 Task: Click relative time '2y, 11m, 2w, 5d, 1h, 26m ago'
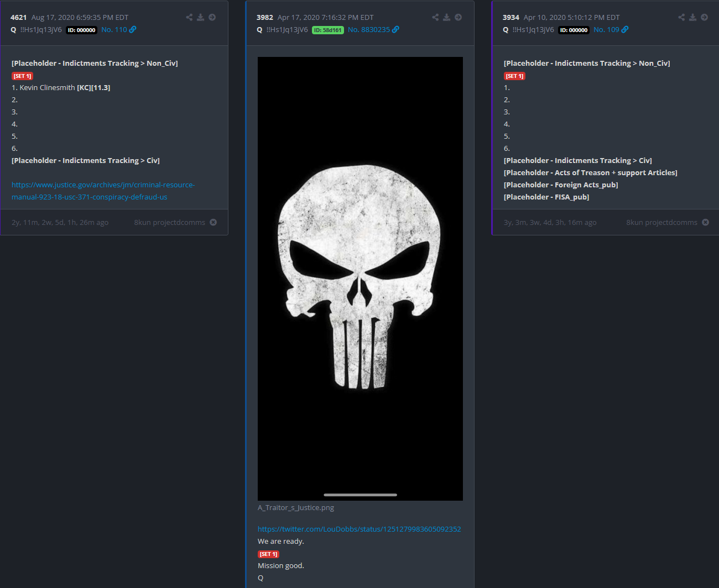tap(60, 222)
